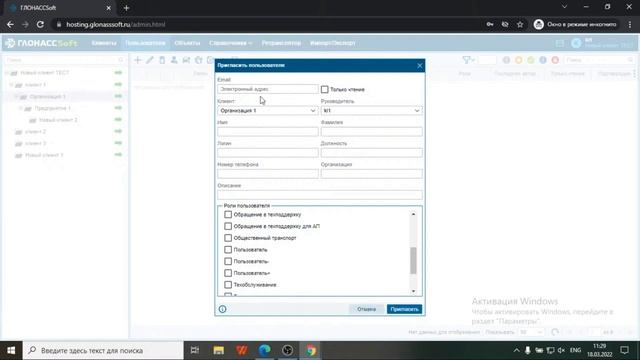Open the user avatar in the app header
The image size is (640, 360).
(576, 43)
